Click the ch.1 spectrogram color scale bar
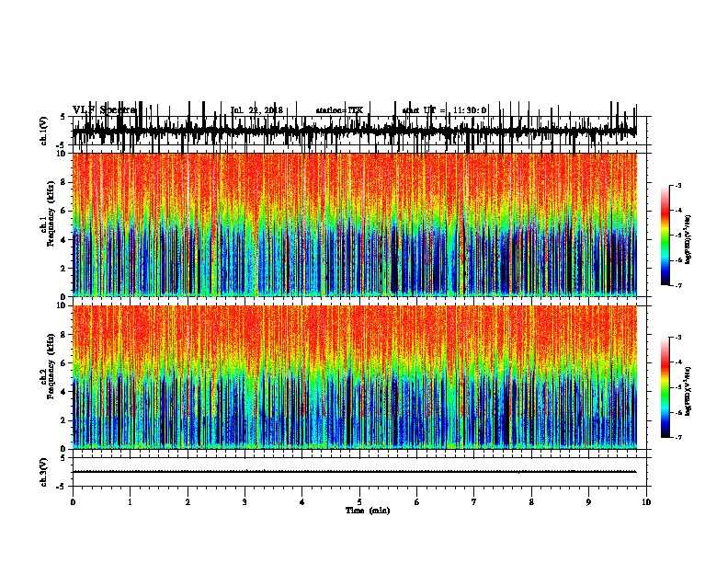This screenshot has height=563, width=728. pos(665,236)
